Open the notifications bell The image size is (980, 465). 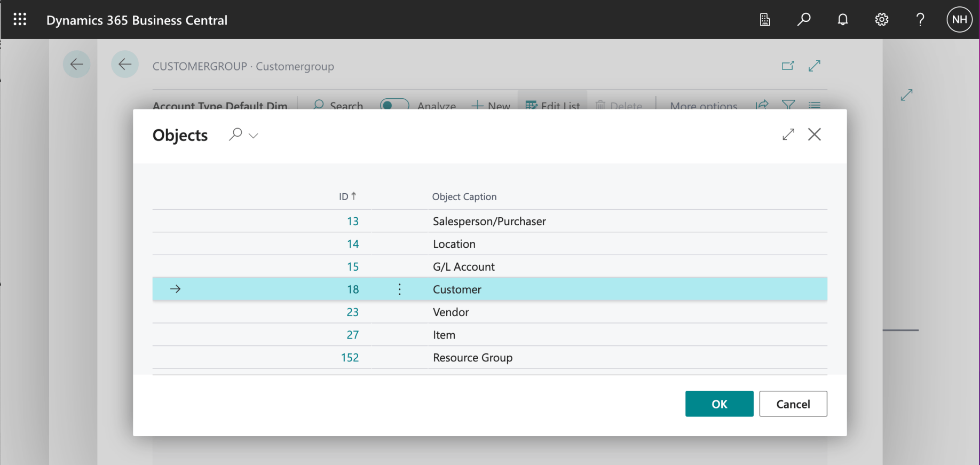(x=843, y=20)
